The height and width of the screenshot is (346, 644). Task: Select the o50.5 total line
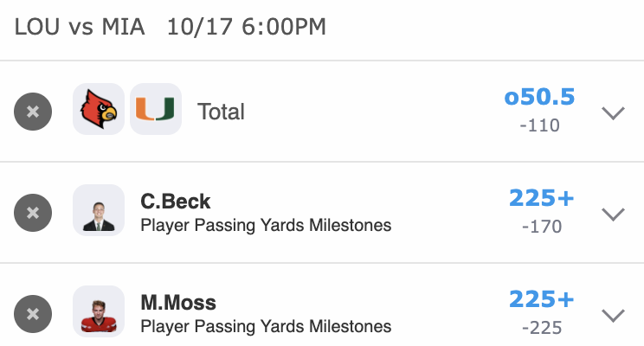539,98
